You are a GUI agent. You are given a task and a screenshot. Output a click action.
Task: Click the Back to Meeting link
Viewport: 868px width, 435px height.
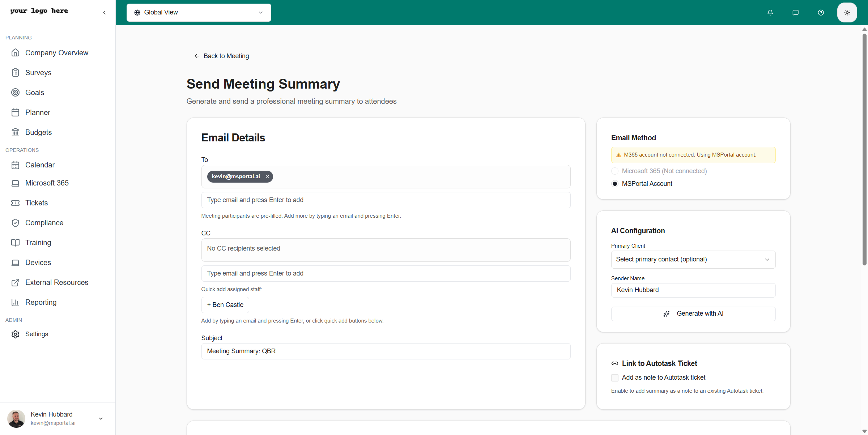point(222,56)
